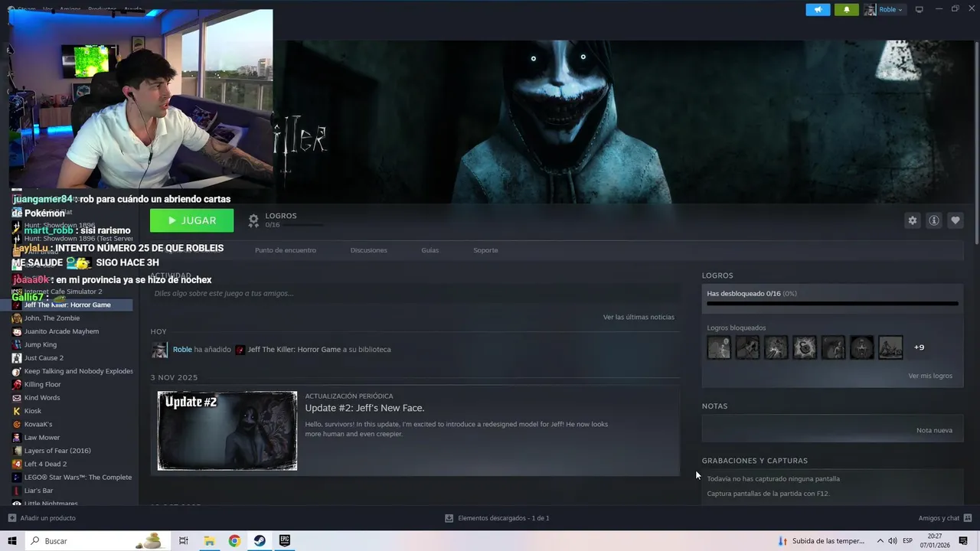Add game to favorites with heart icon
980x551 pixels.
tap(955, 220)
